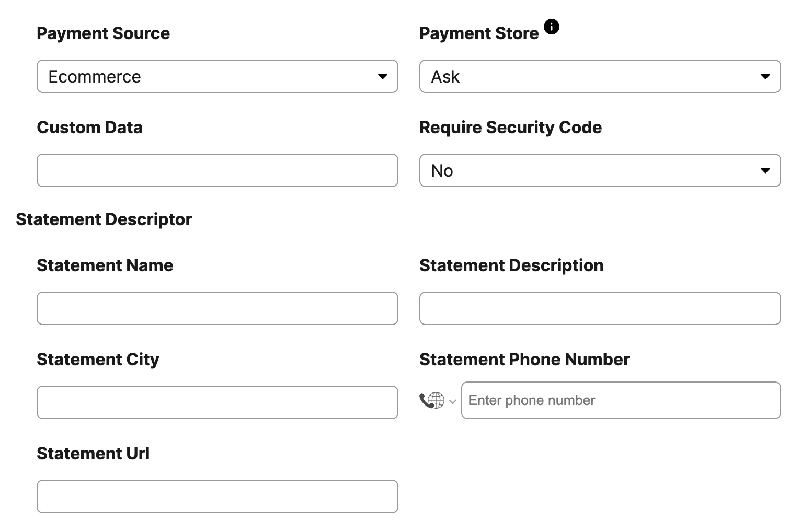Viewport: 801px width, 532px height.
Task: Click the Payment Source dropdown arrow
Action: (x=383, y=76)
